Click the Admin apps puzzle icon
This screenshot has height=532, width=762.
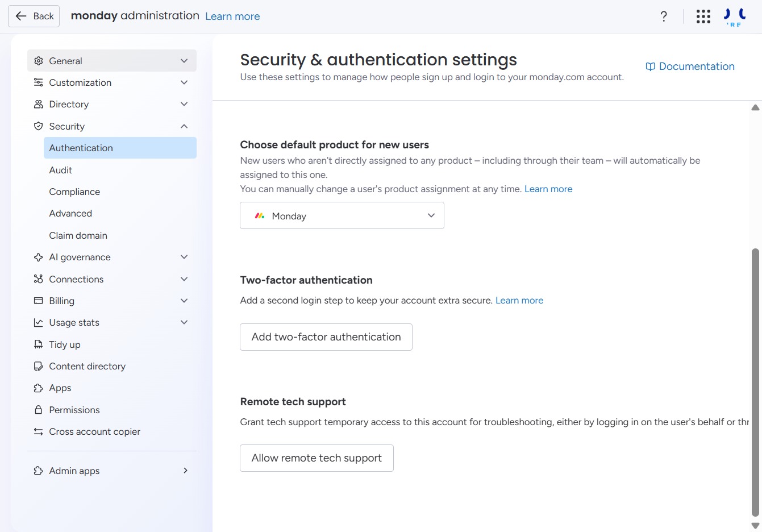tap(39, 471)
